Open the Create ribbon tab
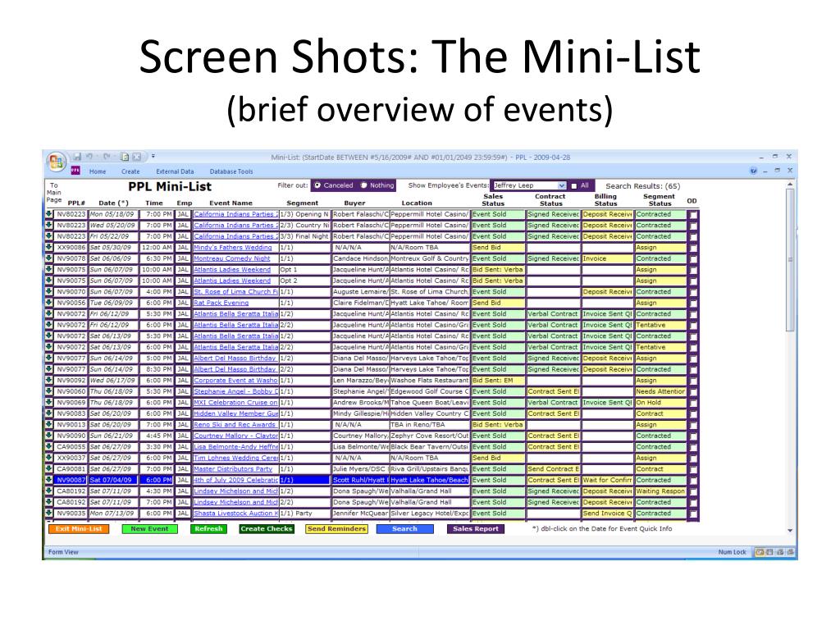 click(130, 171)
